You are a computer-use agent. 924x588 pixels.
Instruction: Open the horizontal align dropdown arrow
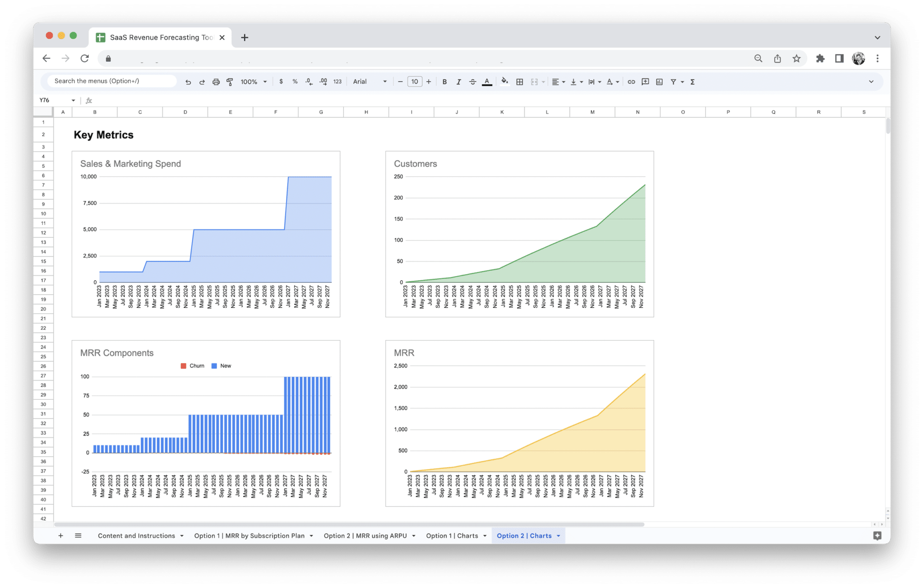coord(564,82)
